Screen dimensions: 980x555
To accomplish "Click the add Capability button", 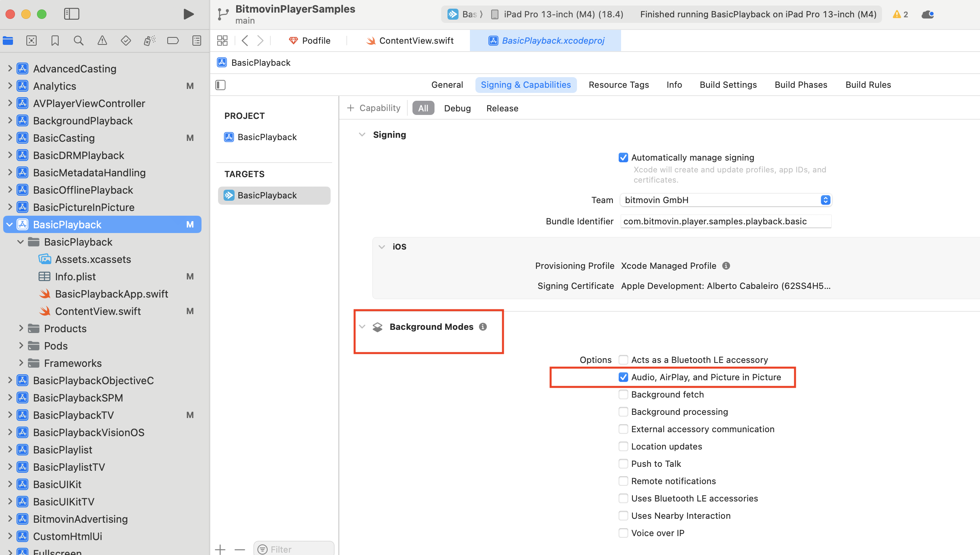I will click(x=374, y=108).
